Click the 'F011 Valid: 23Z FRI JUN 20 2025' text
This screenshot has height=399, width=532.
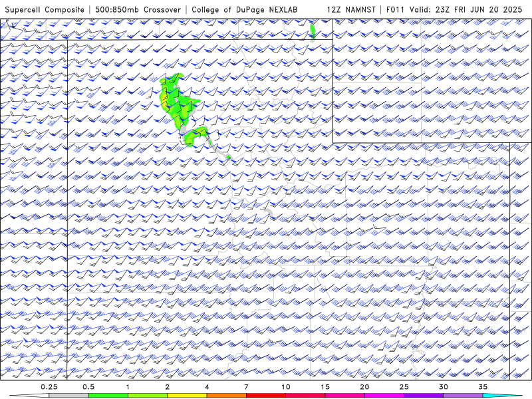[454, 9]
